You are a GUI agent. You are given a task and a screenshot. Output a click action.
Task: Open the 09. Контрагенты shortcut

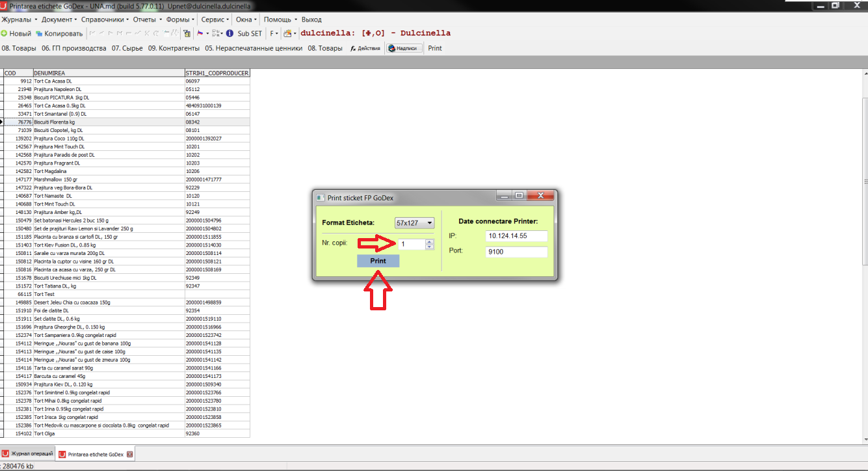174,48
